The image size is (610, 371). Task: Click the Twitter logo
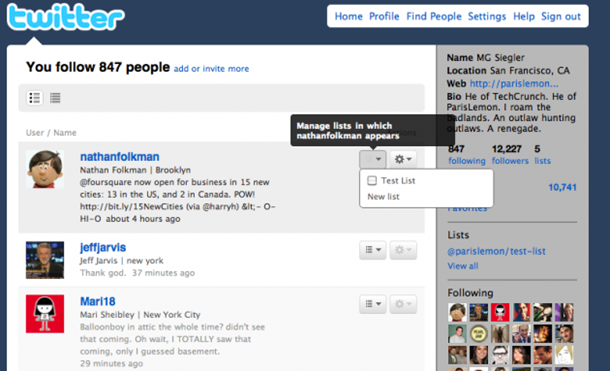(65, 17)
